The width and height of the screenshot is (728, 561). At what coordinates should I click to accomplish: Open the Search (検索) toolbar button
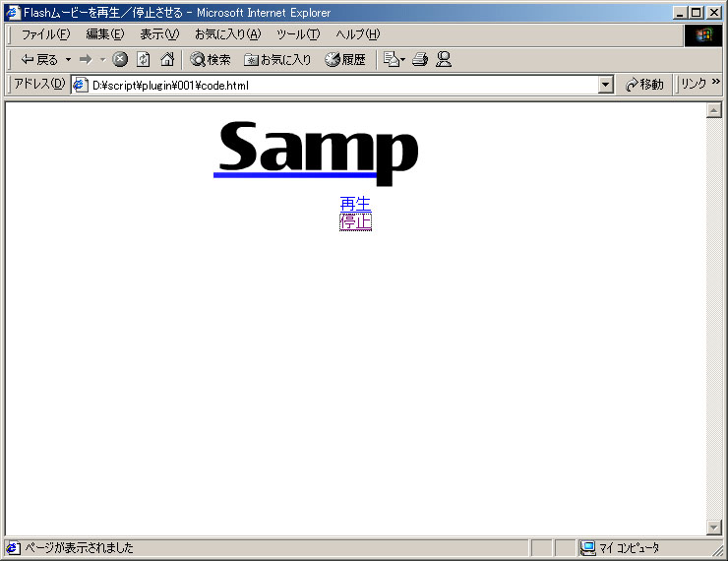tap(211, 59)
